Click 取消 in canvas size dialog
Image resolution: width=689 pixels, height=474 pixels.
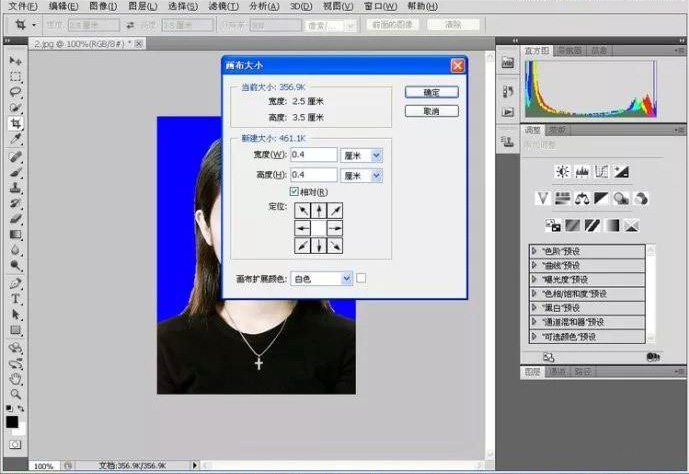coord(432,111)
